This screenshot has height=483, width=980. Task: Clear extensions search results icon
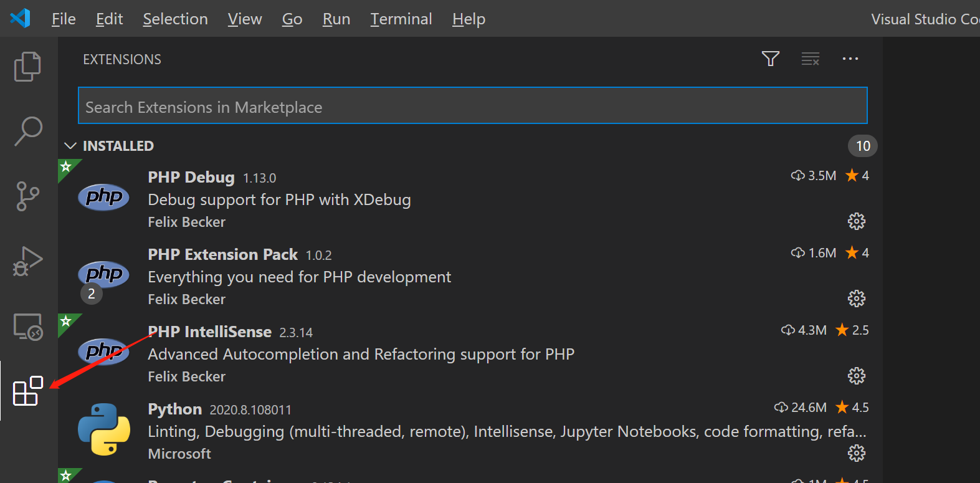pyautogui.click(x=810, y=59)
